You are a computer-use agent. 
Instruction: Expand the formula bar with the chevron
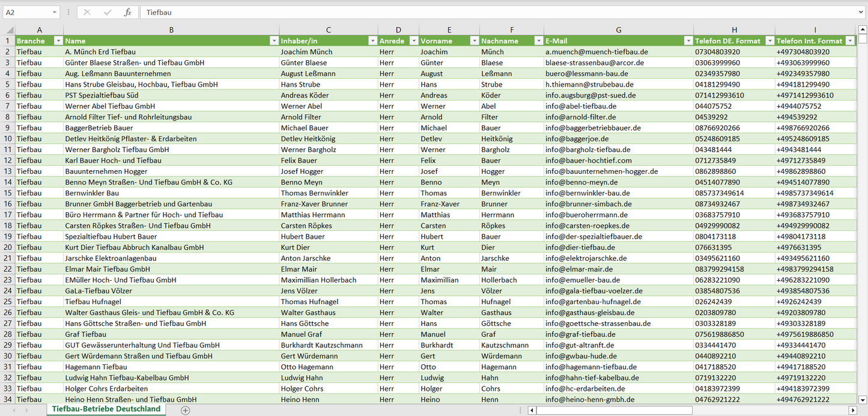861,12
